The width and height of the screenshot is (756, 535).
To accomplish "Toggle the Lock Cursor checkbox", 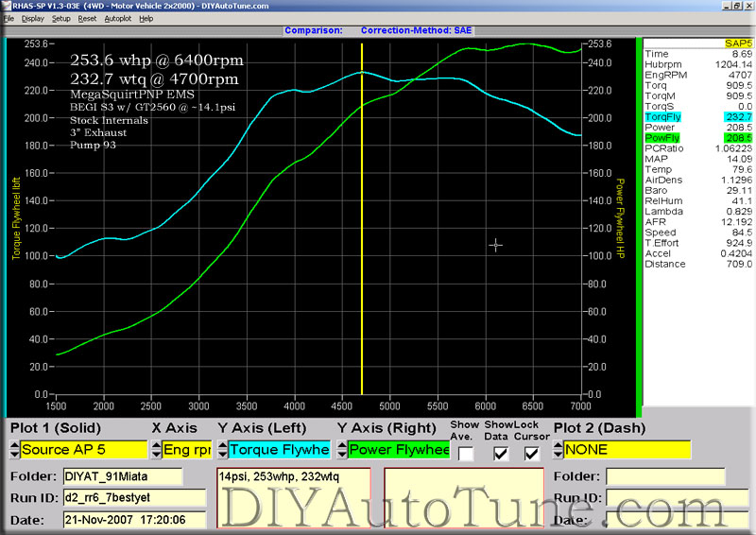I will [x=531, y=454].
